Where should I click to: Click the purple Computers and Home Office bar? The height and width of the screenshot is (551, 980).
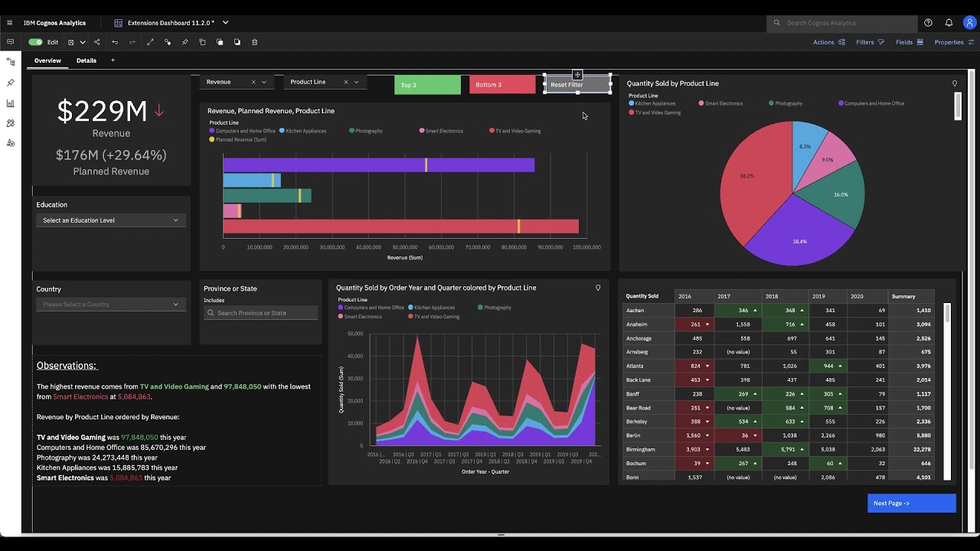[378, 165]
